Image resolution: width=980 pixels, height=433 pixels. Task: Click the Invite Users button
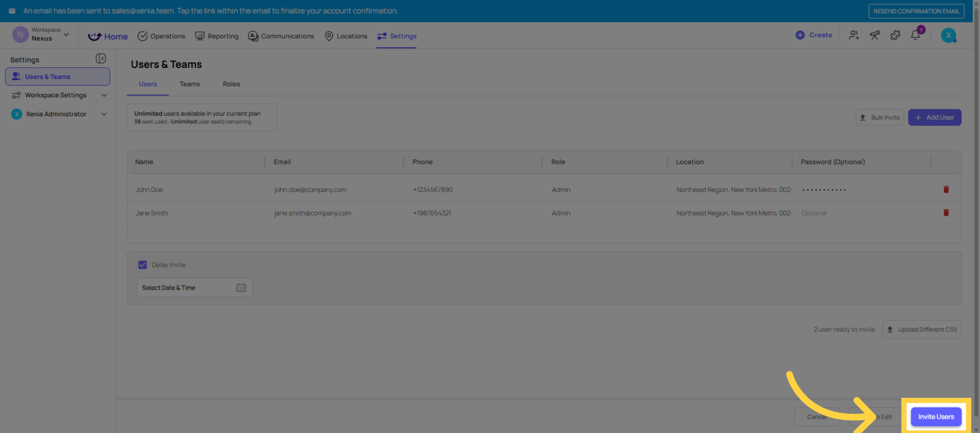(936, 417)
